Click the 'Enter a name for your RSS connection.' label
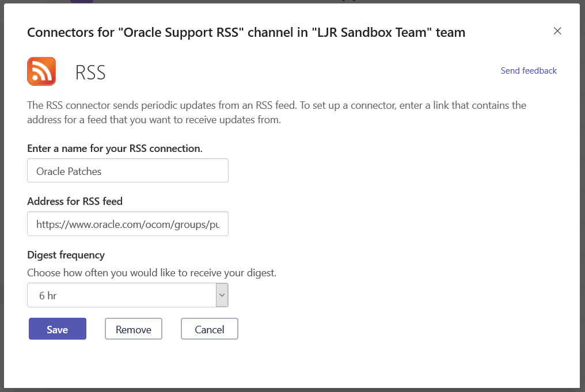 tap(115, 149)
